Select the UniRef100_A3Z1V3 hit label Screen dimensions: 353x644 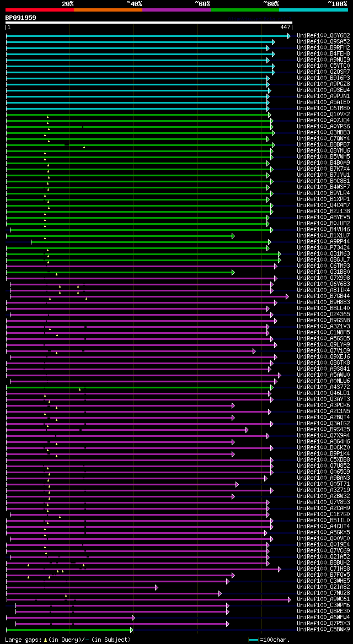click(x=323, y=327)
